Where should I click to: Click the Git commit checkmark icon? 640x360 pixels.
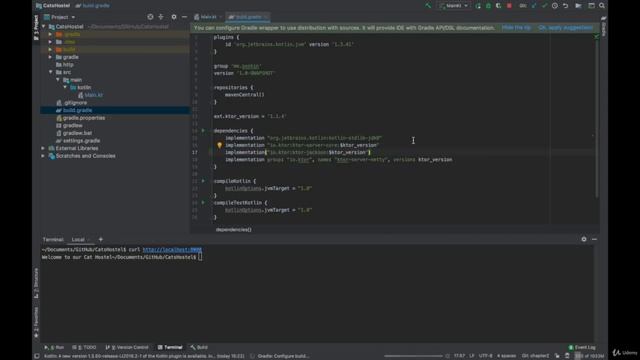[544, 6]
